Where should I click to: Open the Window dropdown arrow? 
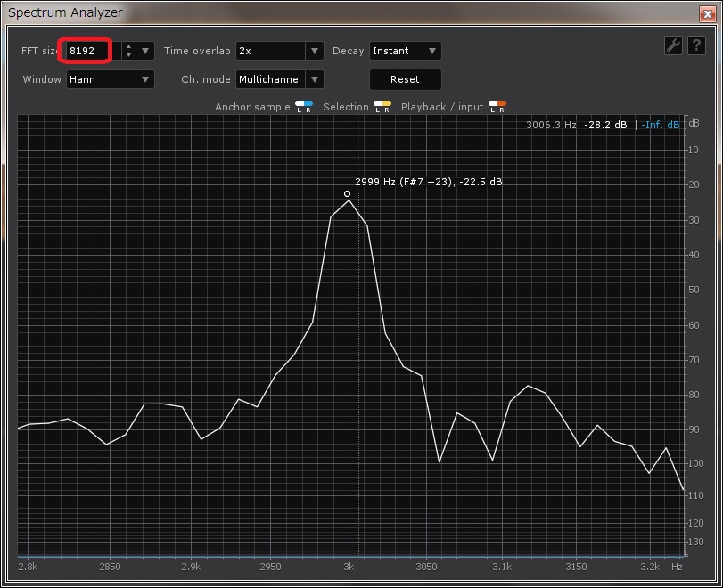(145, 79)
